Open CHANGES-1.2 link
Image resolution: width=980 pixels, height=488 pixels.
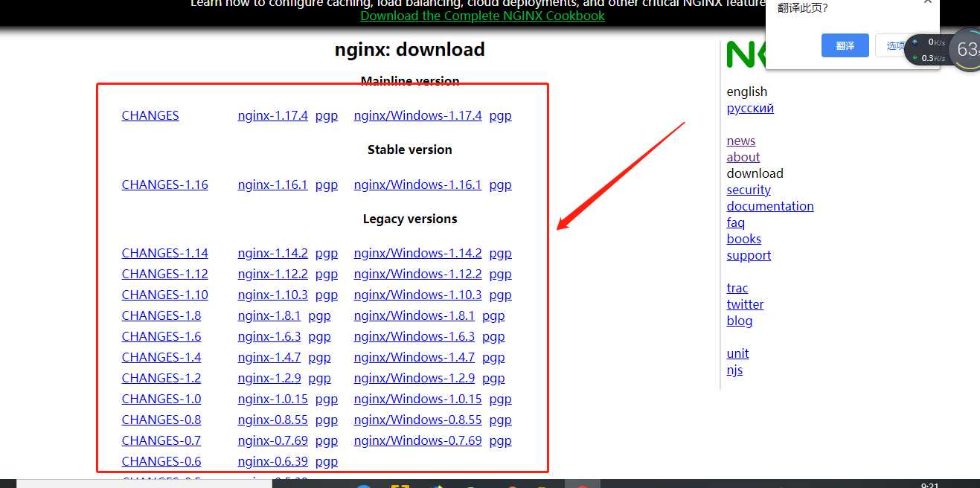click(161, 378)
